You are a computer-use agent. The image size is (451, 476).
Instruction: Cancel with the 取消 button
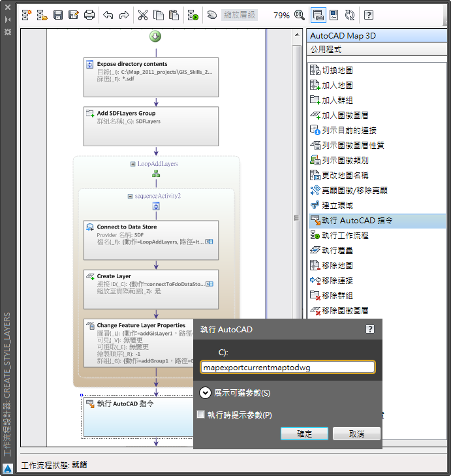pyautogui.click(x=356, y=434)
